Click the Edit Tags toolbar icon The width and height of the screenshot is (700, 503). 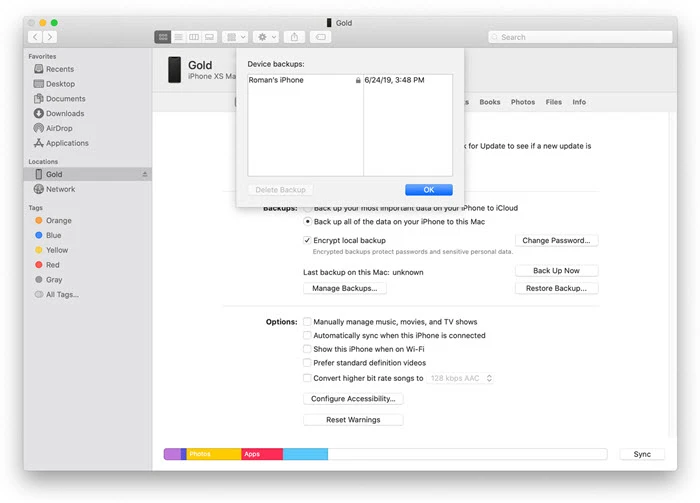click(321, 37)
